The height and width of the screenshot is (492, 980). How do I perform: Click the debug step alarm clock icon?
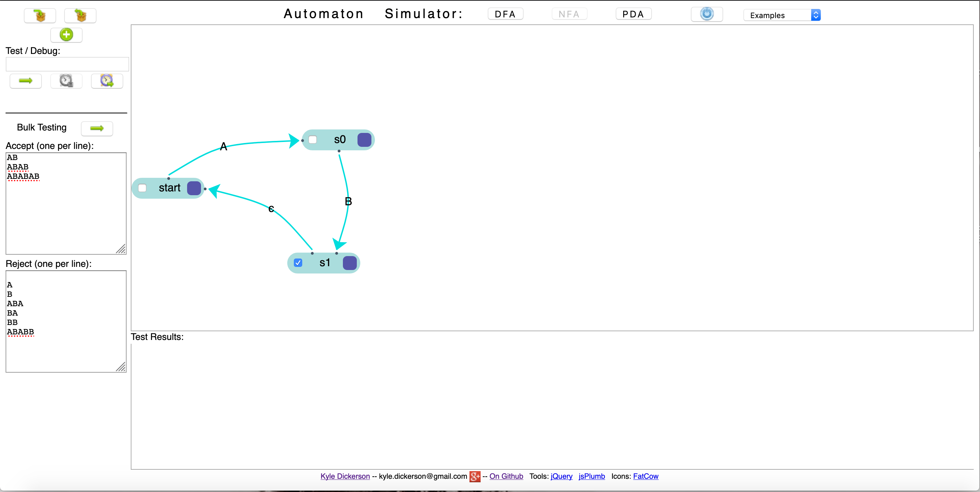[x=107, y=81]
